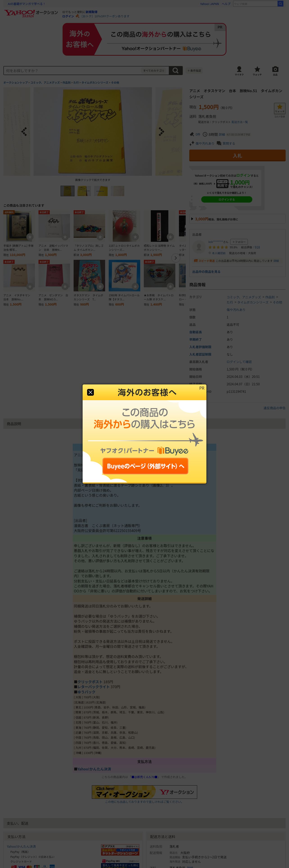Follow the seller with ＋フォロー
Image resolution: width=289 pixels, height=868 pixels.
coord(239,242)
